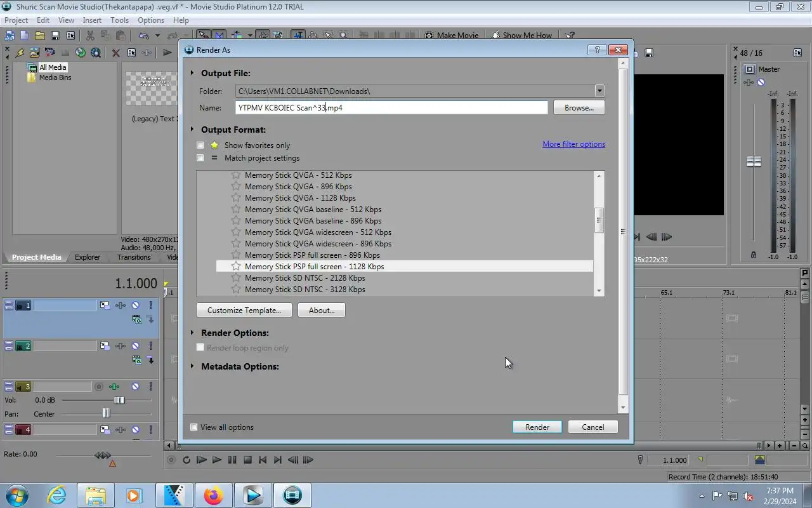Open Firefox from the taskbar

tap(213, 495)
